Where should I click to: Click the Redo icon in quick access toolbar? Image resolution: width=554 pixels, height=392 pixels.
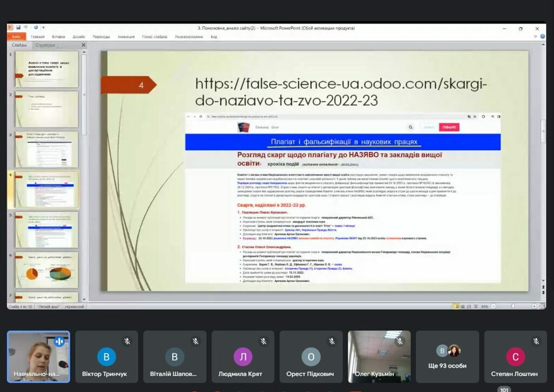[x=36, y=28]
